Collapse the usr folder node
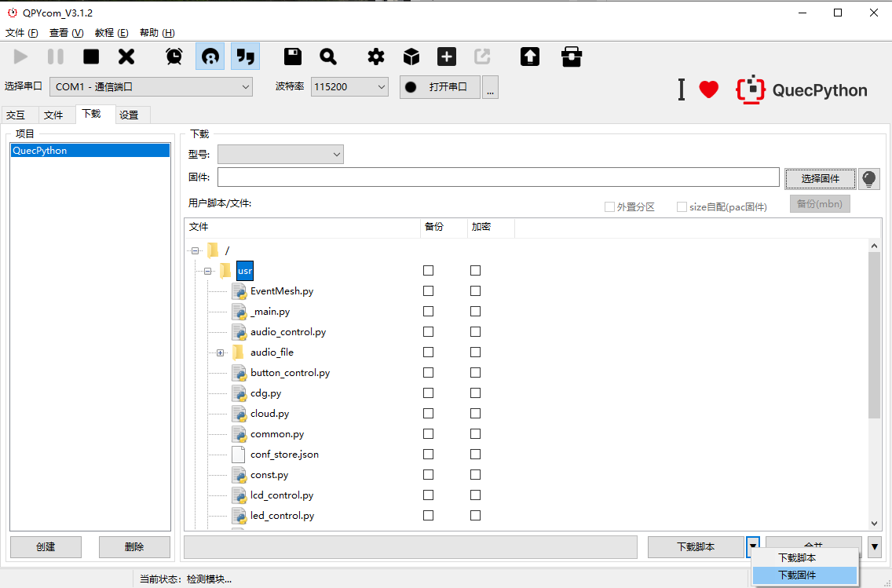The height and width of the screenshot is (588, 892). tap(207, 271)
